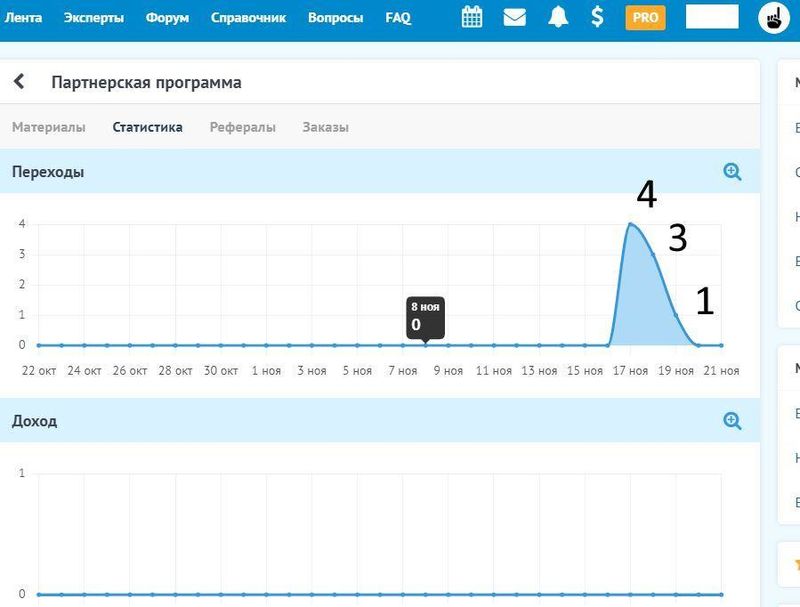
Task: Open the calendar icon in top bar
Action: (472, 17)
